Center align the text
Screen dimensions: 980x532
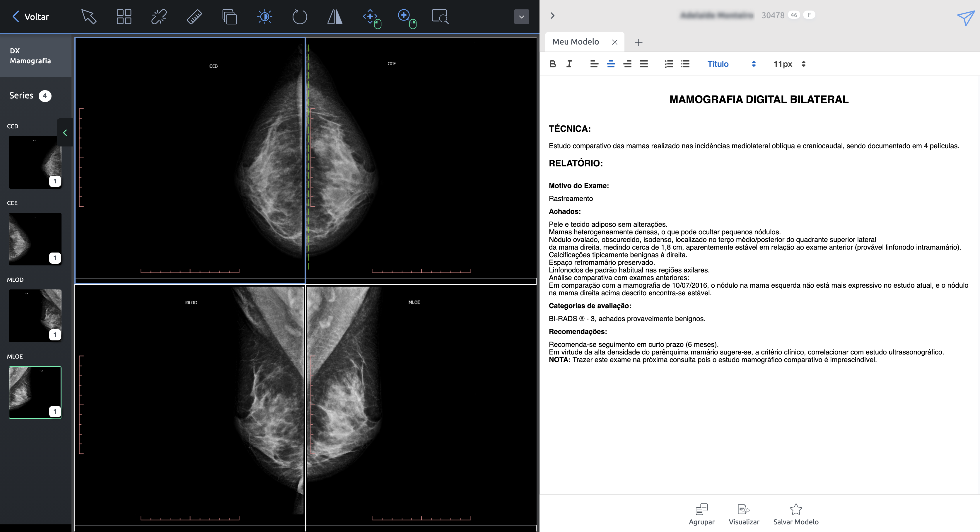tap(611, 64)
